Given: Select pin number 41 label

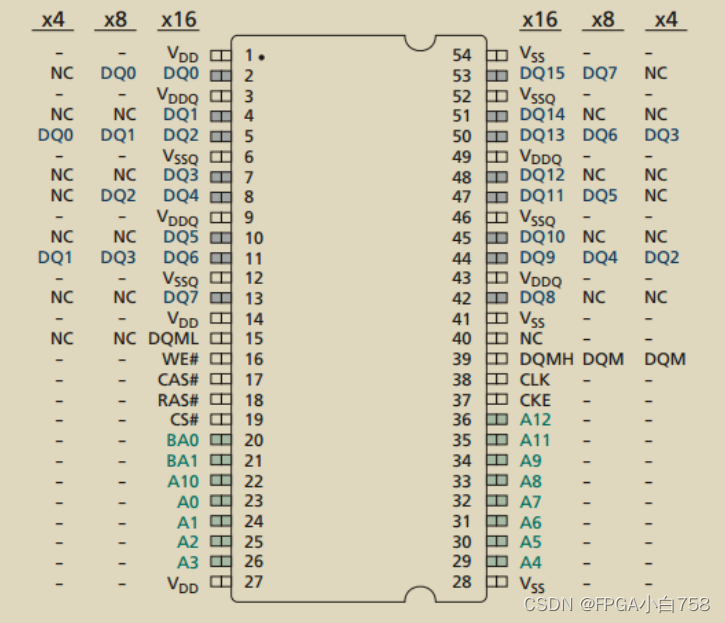Looking at the screenshot, I should click(x=461, y=319).
